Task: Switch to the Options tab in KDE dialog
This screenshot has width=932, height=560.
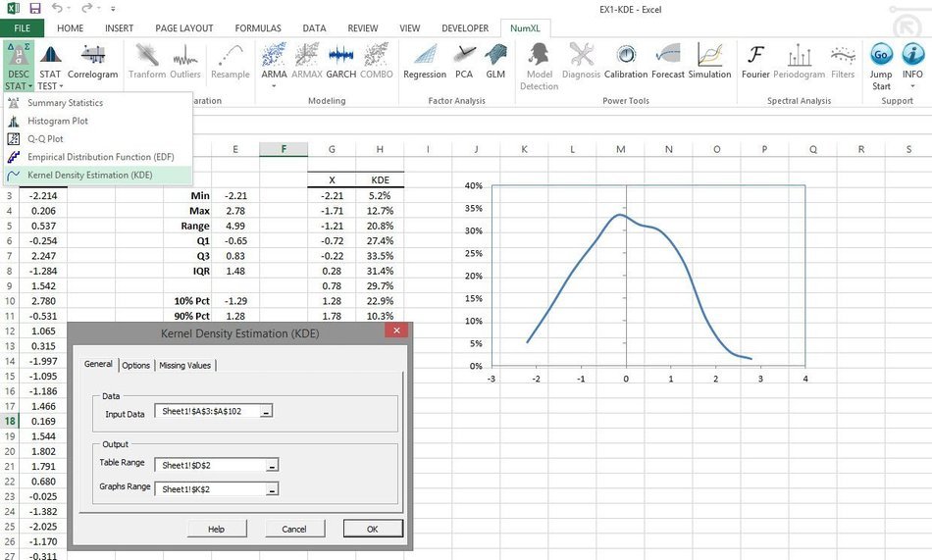Action: tap(136, 365)
